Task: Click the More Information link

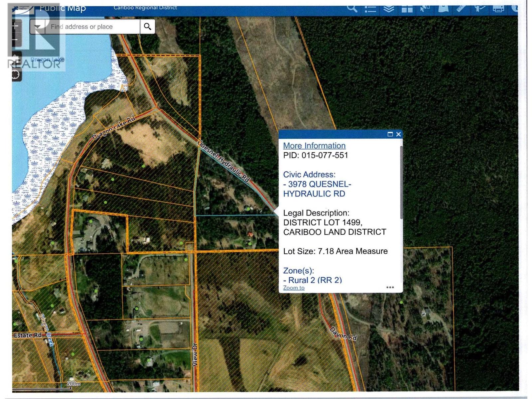Action: pyautogui.click(x=314, y=145)
